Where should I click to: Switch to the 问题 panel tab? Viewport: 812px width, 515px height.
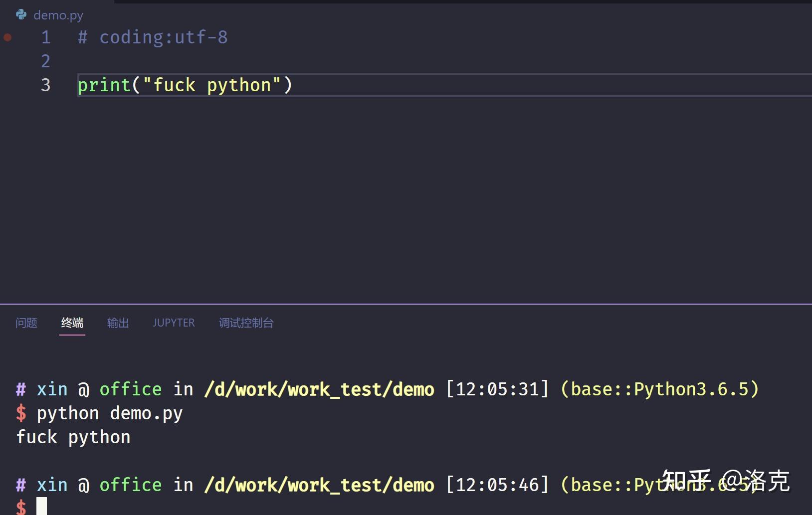click(x=26, y=323)
